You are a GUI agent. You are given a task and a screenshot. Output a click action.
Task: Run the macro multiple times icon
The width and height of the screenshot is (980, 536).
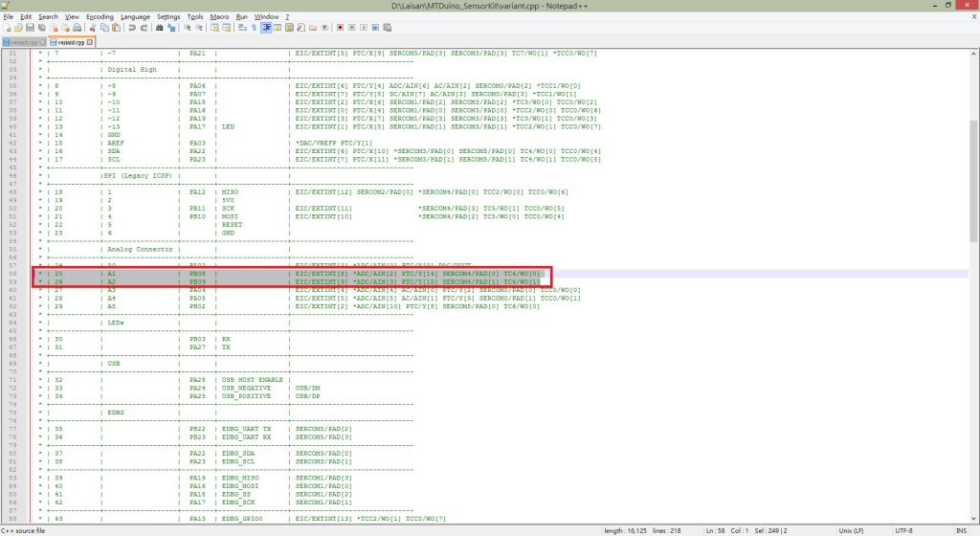point(375,28)
